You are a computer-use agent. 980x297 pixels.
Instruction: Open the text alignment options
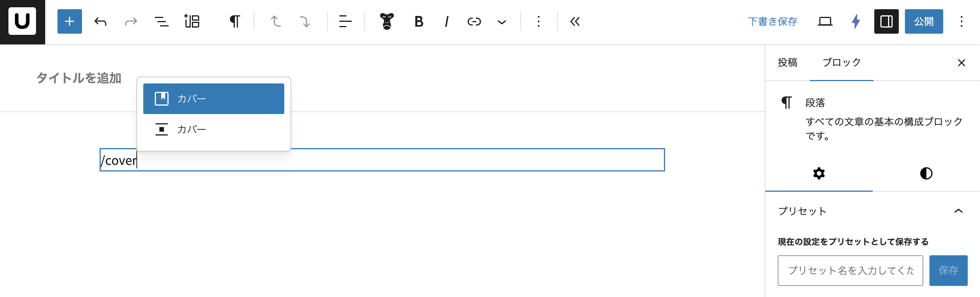tap(345, 21)
